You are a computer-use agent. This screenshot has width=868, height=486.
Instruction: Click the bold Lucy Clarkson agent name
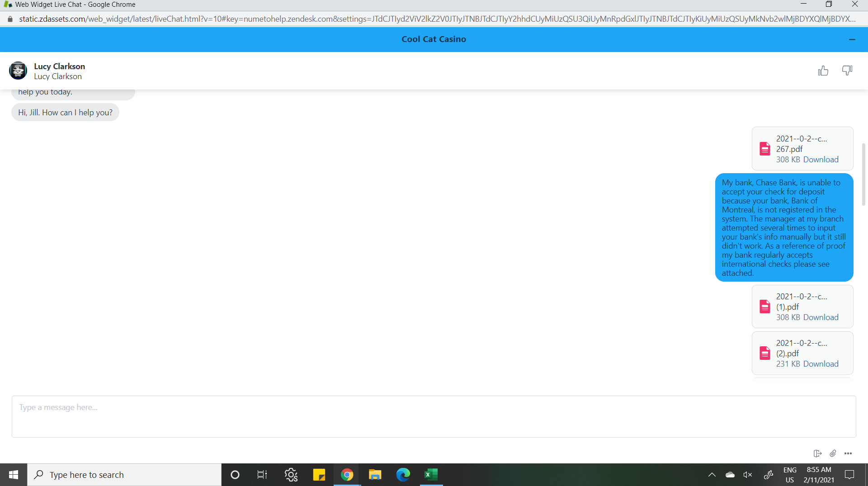click(59, 66)
